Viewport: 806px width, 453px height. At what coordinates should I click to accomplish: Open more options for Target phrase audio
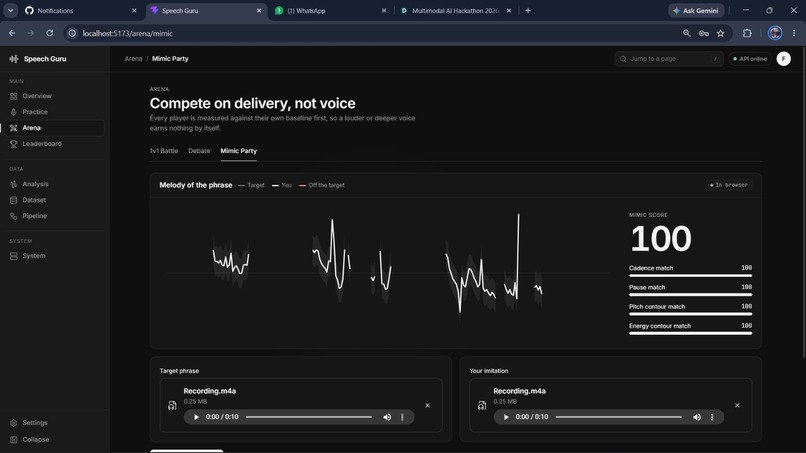coord(402,417)
